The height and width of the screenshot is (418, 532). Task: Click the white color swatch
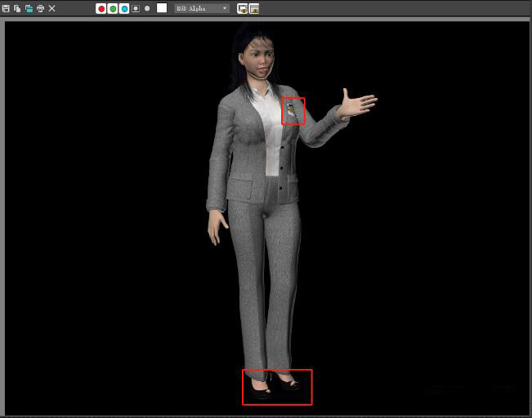click(x=162, y=8)
